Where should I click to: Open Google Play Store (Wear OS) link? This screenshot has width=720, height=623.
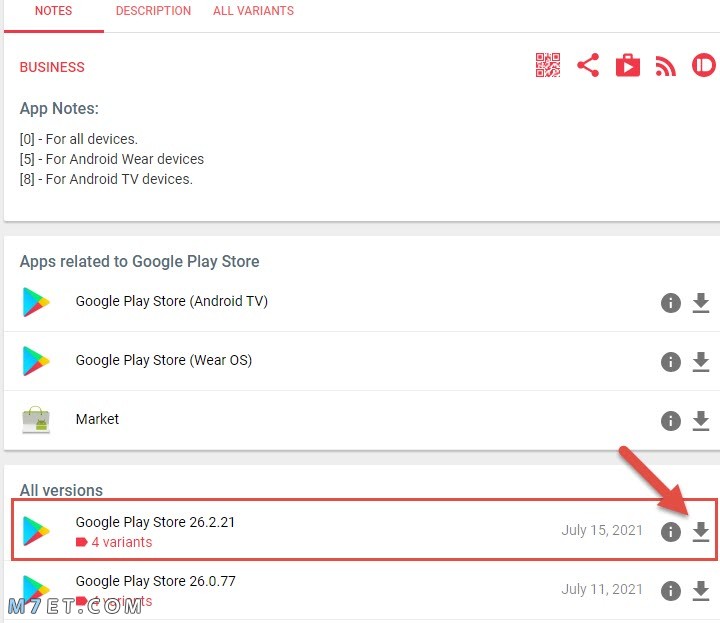coord(164,360)
